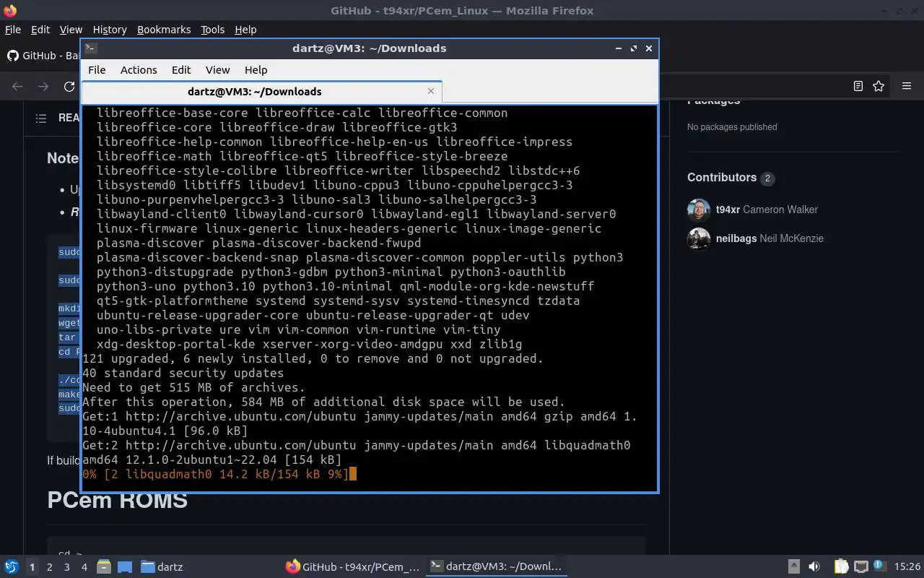This screenshot has width=924, height=578.
Task: Click t94xr's avatar image
Action: click(x=699, y=210)
